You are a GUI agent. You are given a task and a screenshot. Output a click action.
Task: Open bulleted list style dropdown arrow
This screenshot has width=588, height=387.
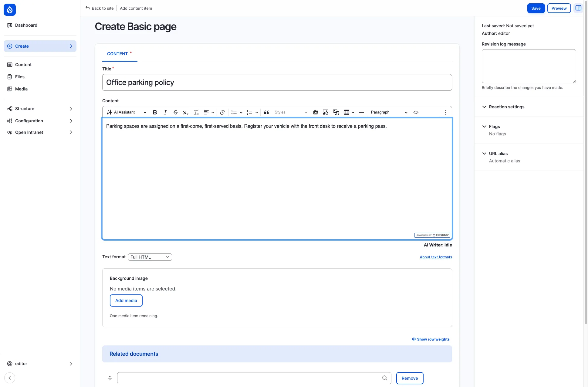(x=241, y=112)
